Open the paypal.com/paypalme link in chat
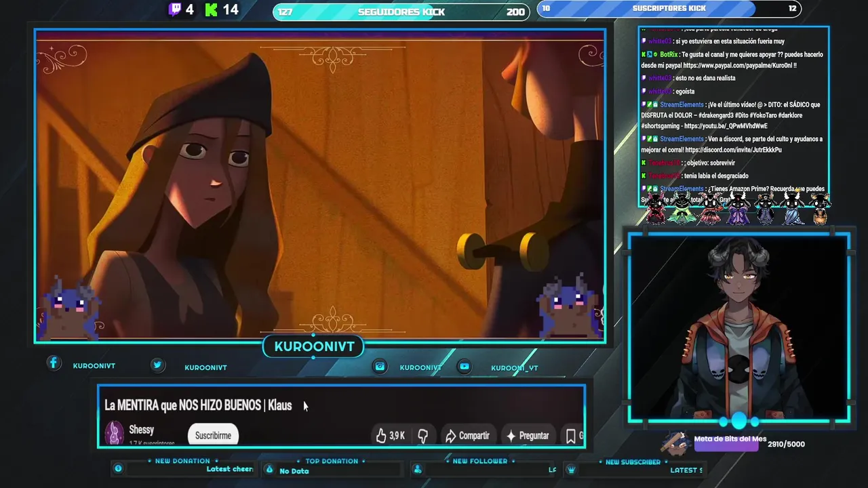868x488 pixels. [x=740, y=66]
